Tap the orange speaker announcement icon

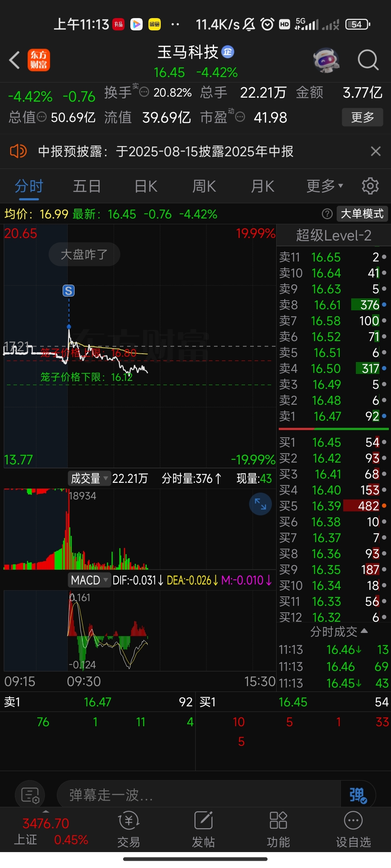pos(18,151)
